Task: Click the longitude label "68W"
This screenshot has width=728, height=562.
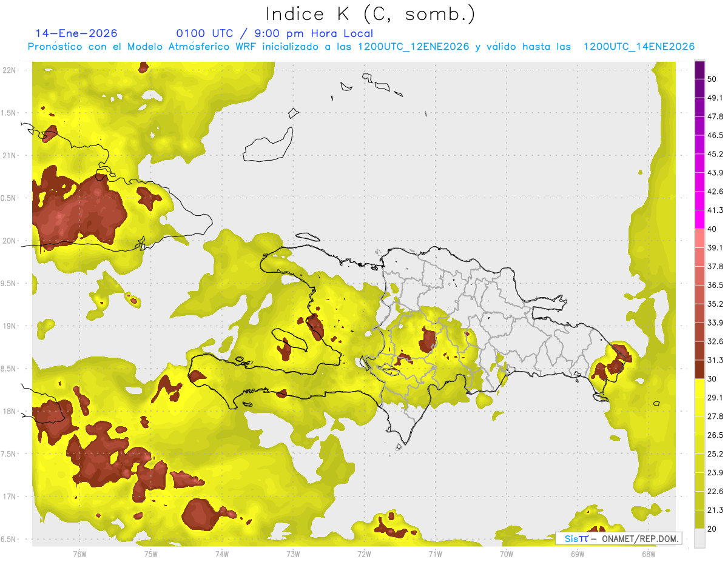Action: point(648,554)
